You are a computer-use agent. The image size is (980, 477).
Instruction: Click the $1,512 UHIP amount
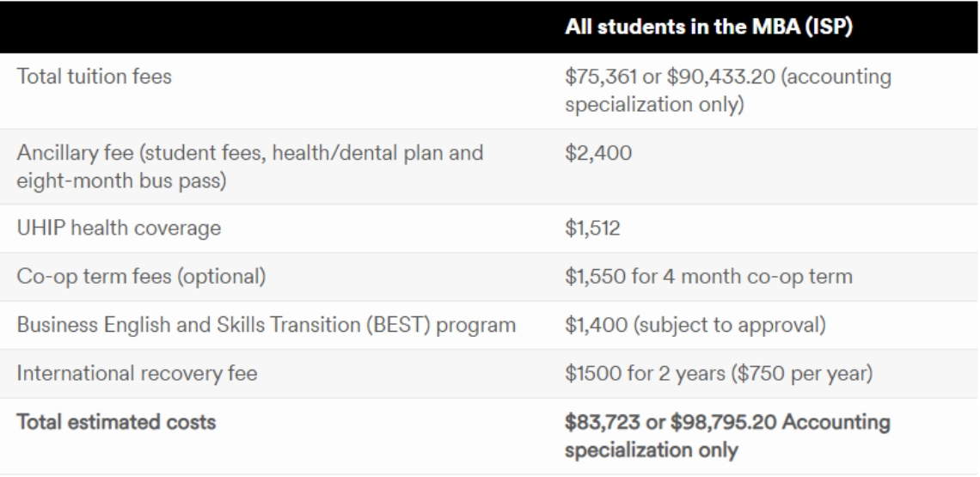coord(592,228)
